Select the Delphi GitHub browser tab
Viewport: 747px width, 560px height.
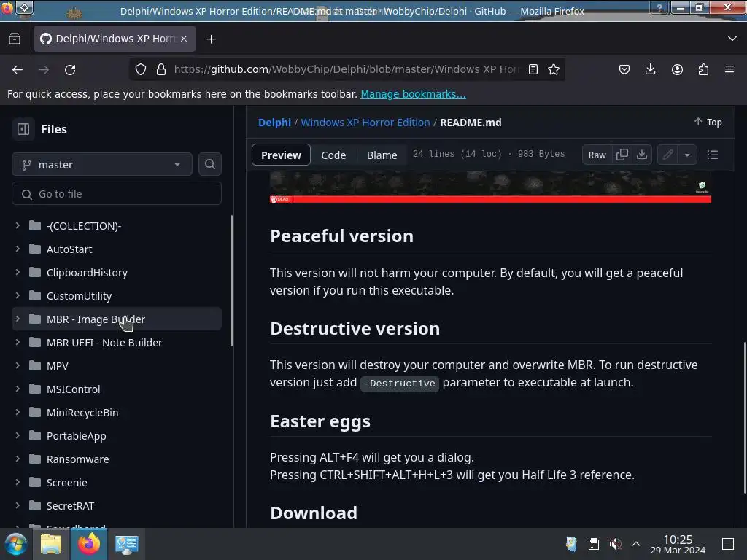click(115, 39)
